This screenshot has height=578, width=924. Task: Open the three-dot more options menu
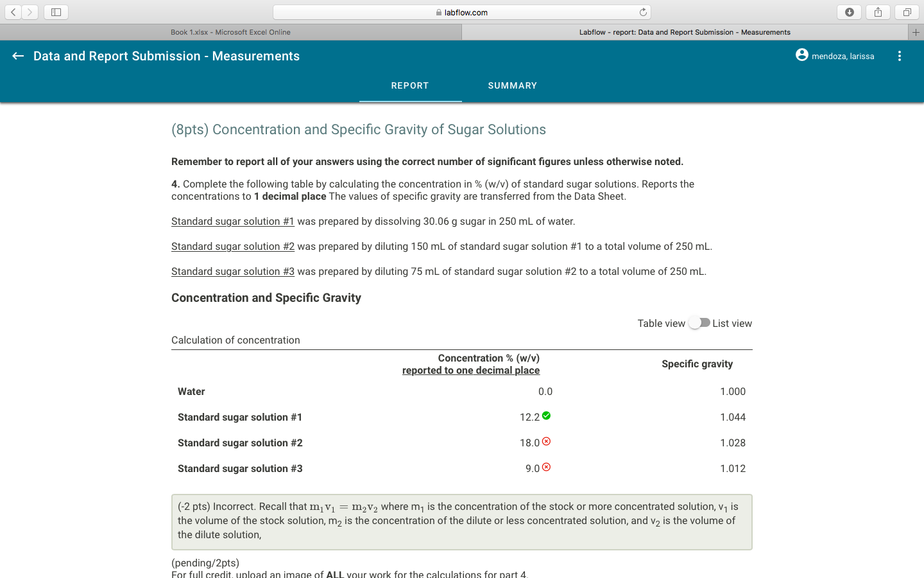[x=900, y=56]
